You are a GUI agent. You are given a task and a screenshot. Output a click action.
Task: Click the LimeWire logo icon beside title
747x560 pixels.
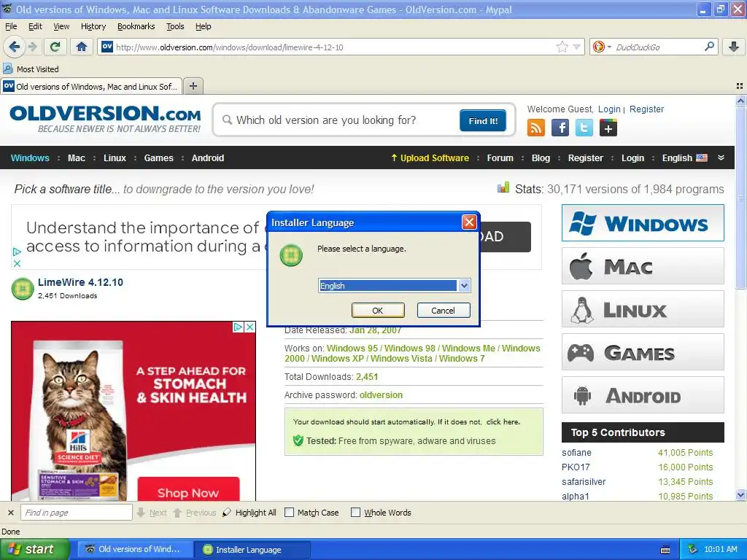point(23,289)
